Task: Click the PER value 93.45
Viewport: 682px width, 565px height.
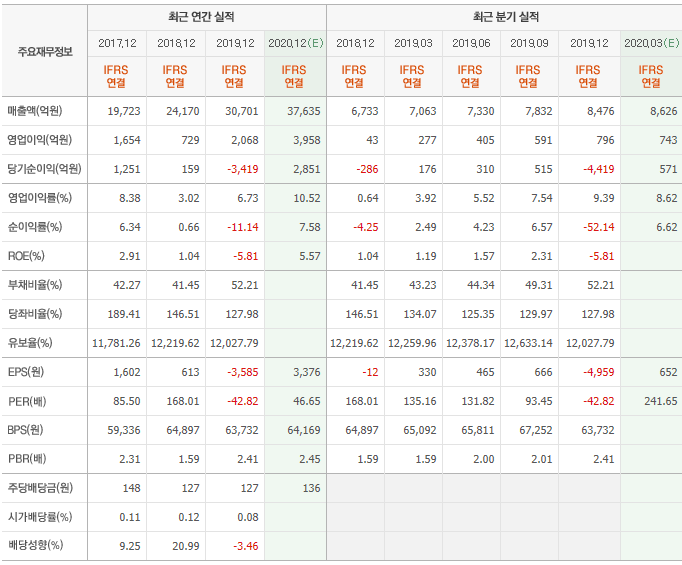Action: (x=539, y=401)
